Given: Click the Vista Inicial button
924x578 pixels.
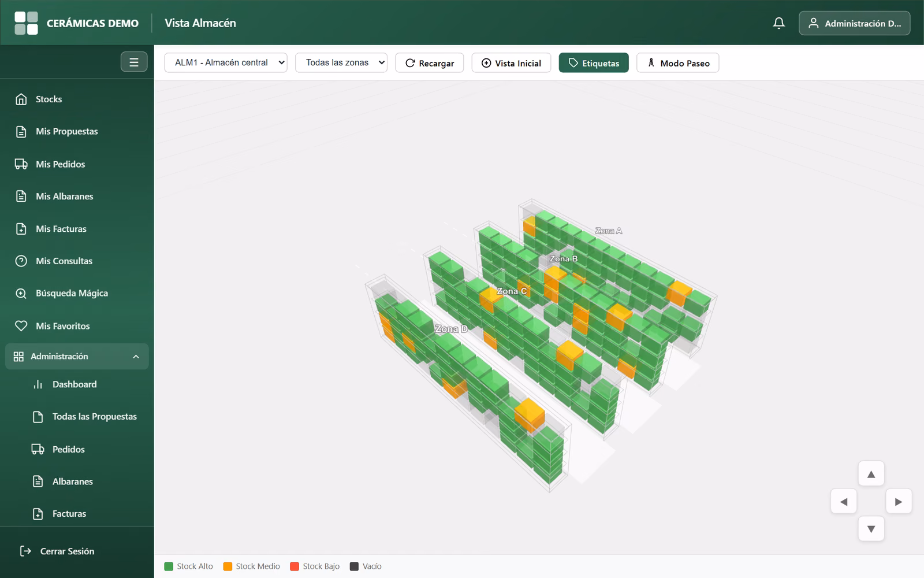Looking at the screenshot, I should click(511, 63).
